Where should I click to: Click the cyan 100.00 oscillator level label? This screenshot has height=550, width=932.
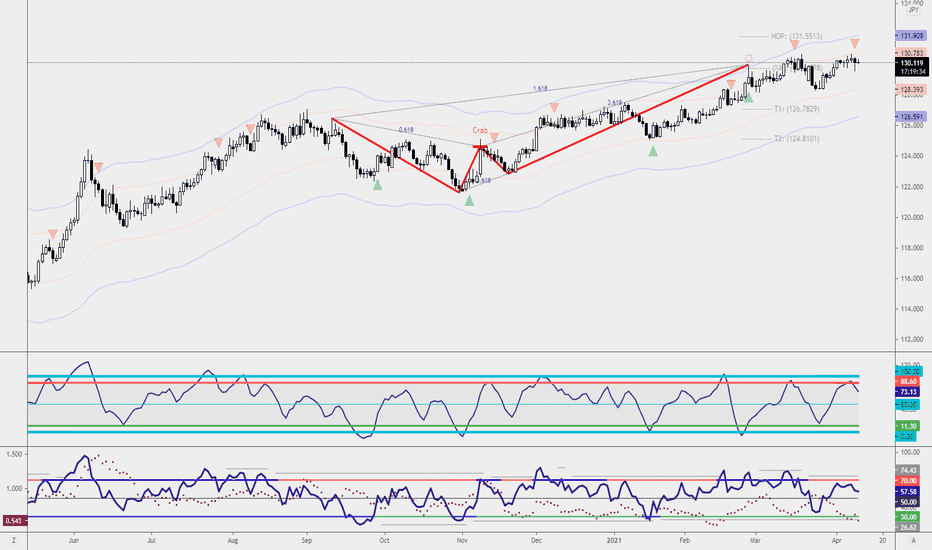click(x=909, y=372)
